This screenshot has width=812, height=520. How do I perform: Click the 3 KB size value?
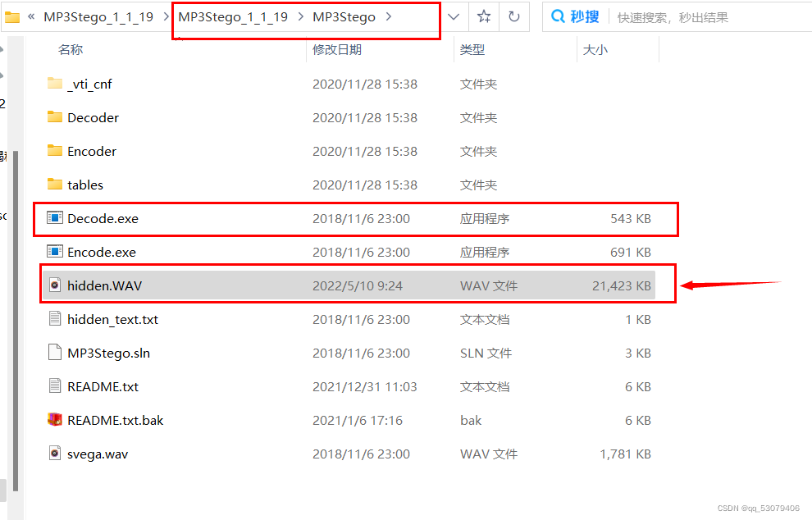[638, 354]
